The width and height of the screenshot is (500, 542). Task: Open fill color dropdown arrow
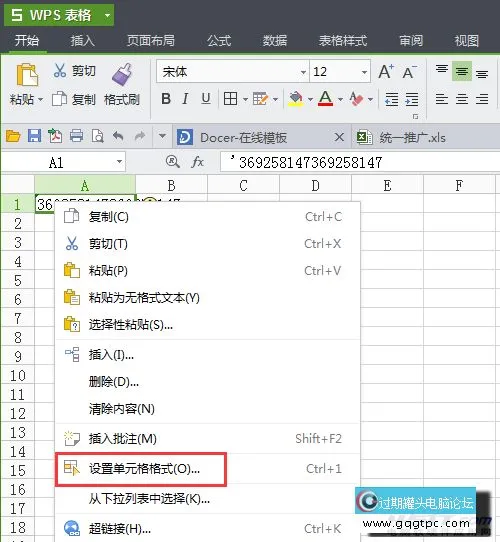coord(310,100)
